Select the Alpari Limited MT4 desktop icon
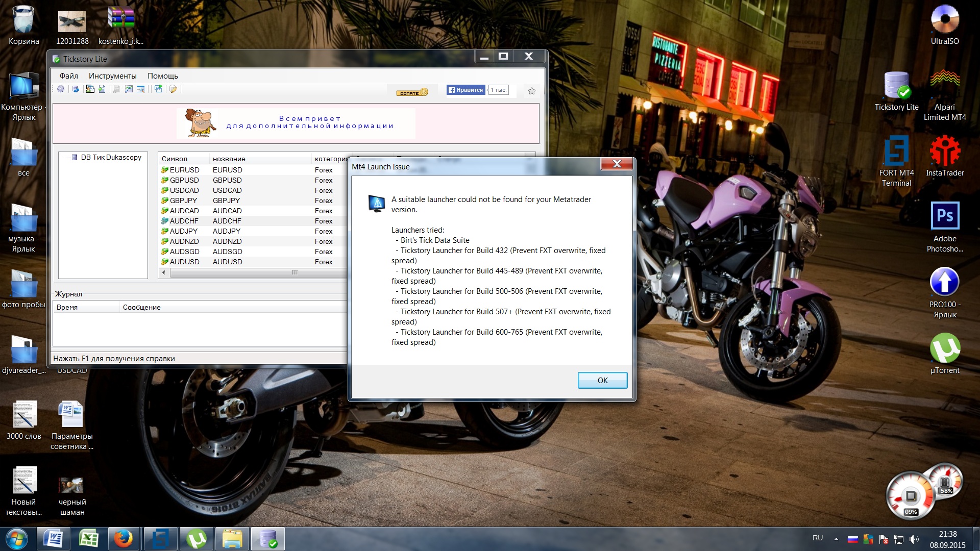This screenshot has height=551, width=980. (x=945, y=96)
